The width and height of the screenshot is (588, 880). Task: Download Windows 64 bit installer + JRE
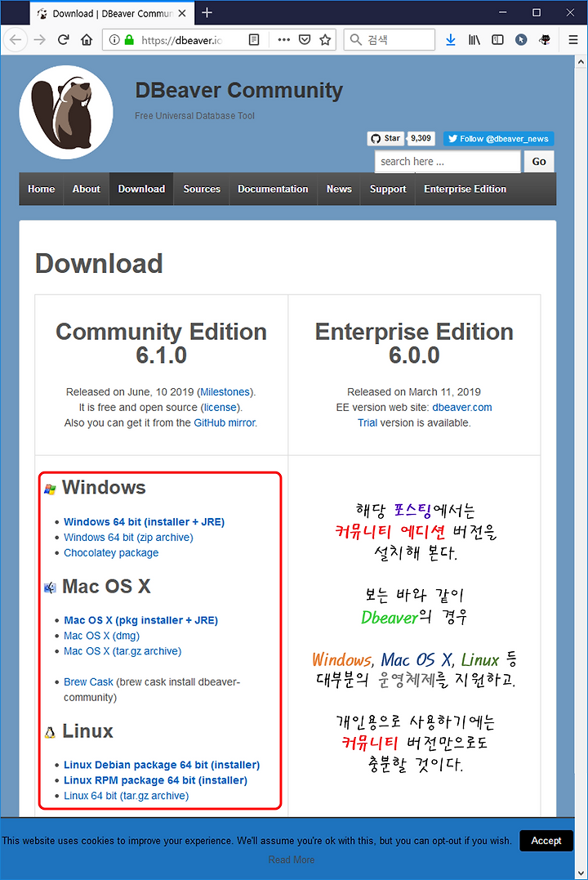coord(145,522)
